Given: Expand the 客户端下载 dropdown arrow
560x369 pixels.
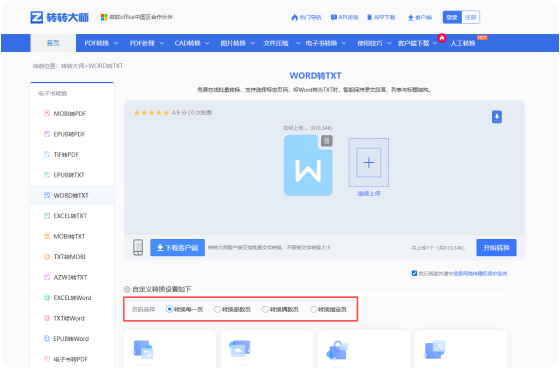Looking at the screenshot, I should (435, 43).
